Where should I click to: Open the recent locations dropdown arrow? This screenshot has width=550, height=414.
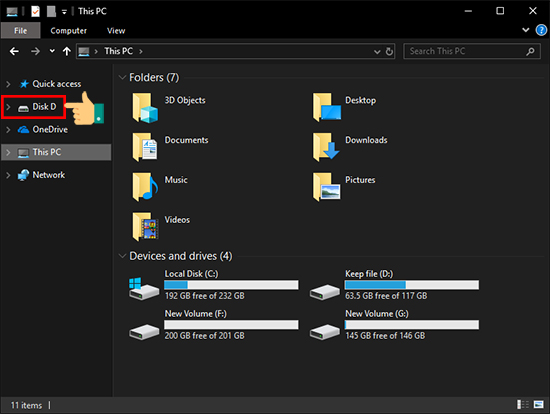[52, 51]
